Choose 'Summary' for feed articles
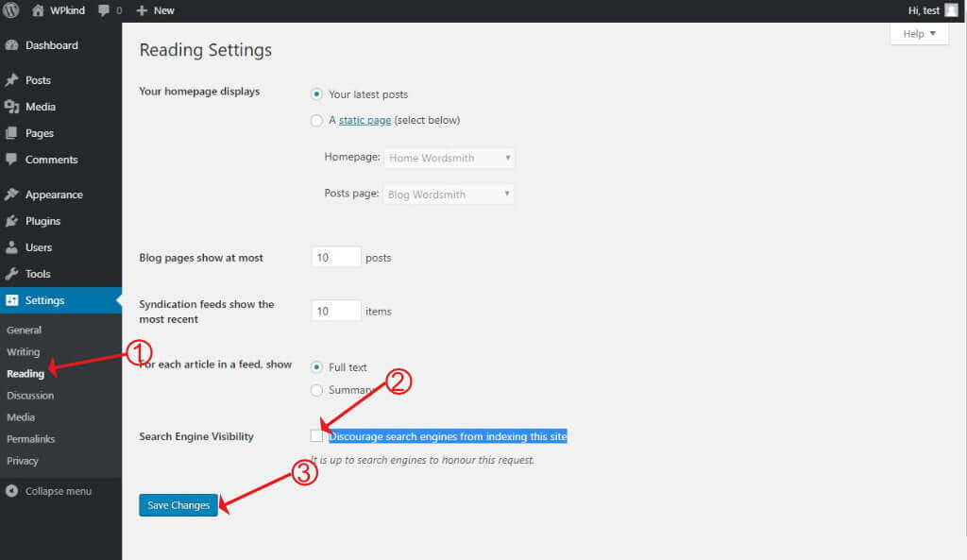Viewport: 967px width, 560px height. pos(317,389)
